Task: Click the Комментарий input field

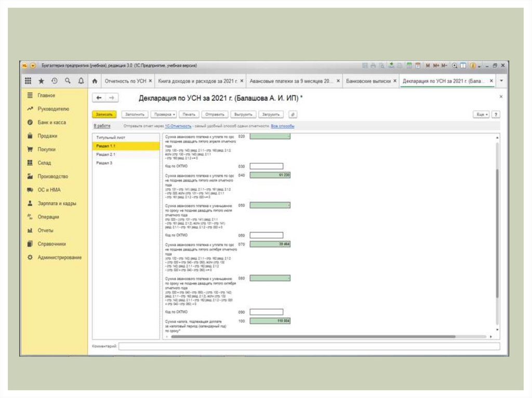Action: click(309, 346)
